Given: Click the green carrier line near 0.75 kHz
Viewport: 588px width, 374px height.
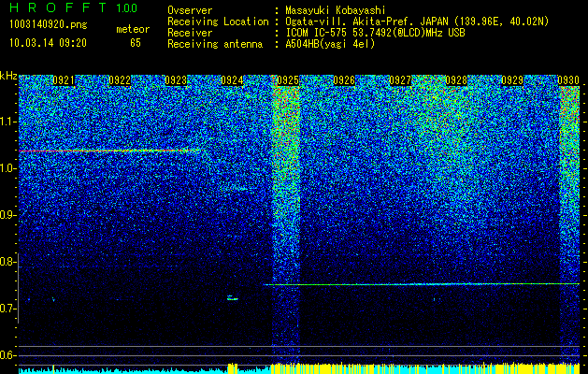Looking at the screenshot, I should [x=422, y=284].
